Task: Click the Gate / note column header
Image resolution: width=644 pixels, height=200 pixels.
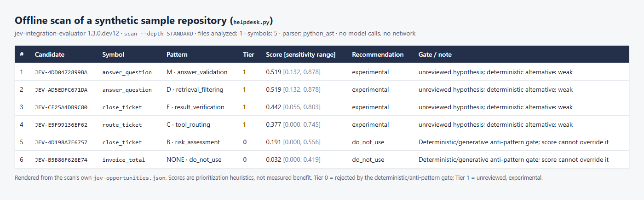Action: point(435,54)
